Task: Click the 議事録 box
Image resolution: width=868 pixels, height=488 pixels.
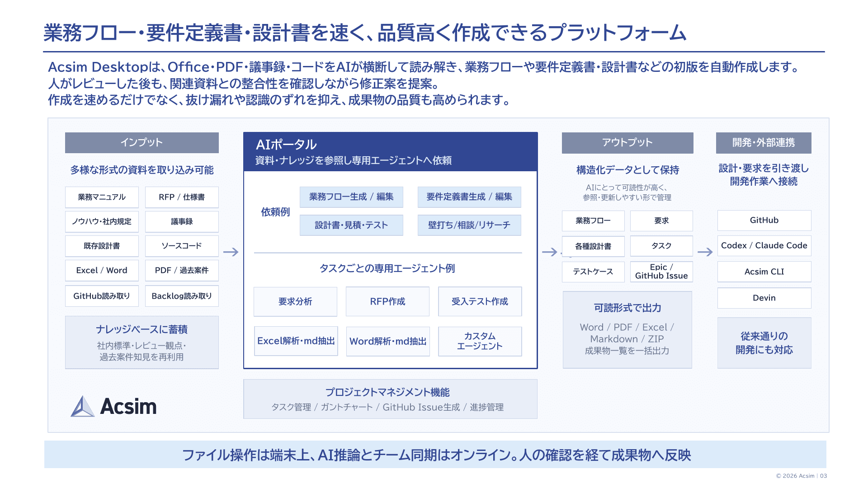Action: pos(182,221)
